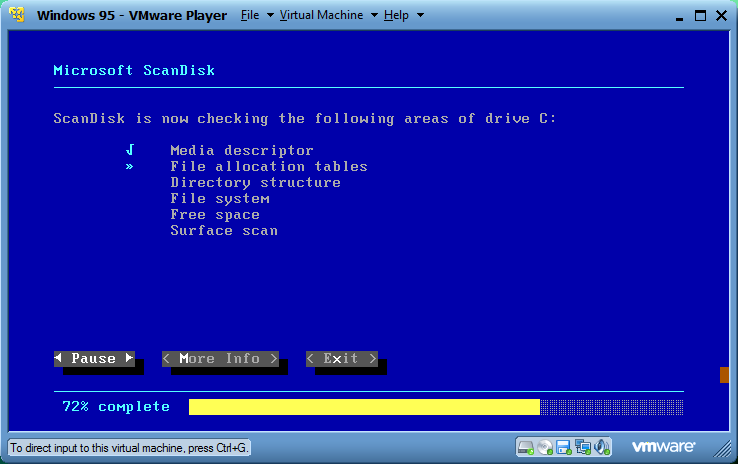Click the Ctrl+G input hint status message
This screenshot has height=464, width=738.
pyautogui.click(x=129, y=448)
